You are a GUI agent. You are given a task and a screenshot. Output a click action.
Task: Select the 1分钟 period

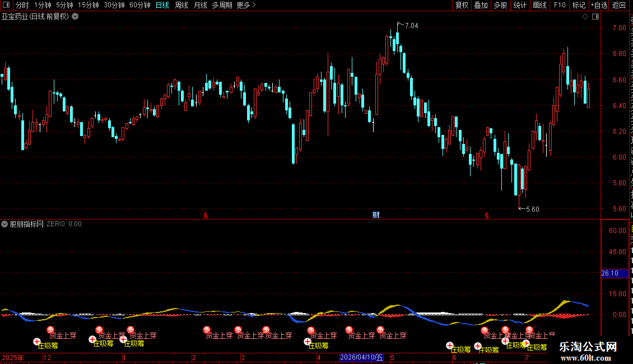pos(43,5)
